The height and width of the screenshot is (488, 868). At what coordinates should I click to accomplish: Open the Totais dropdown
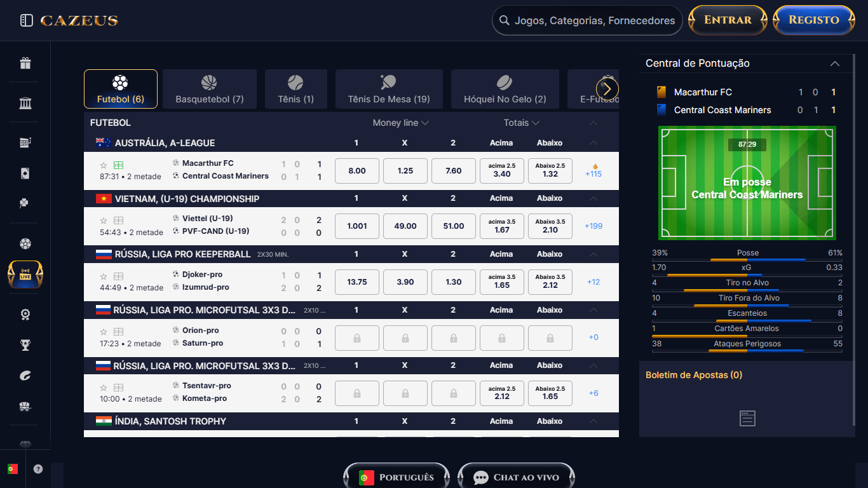521,123
